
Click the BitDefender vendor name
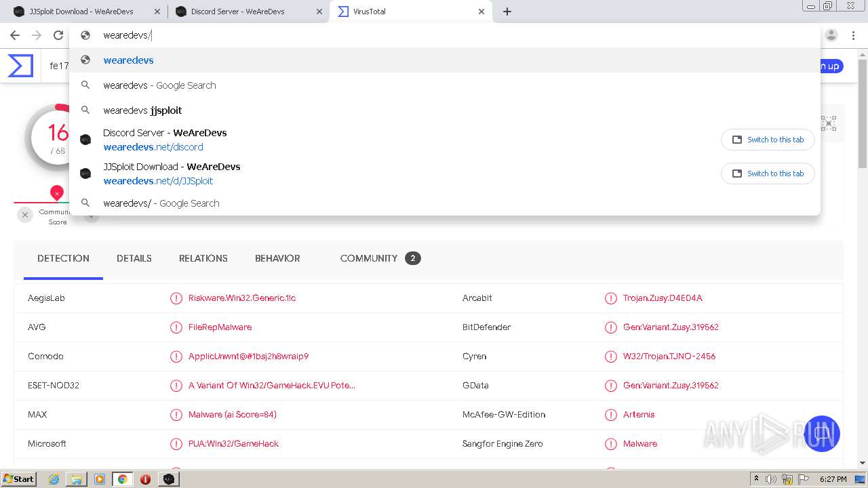[x=486, y=327]
